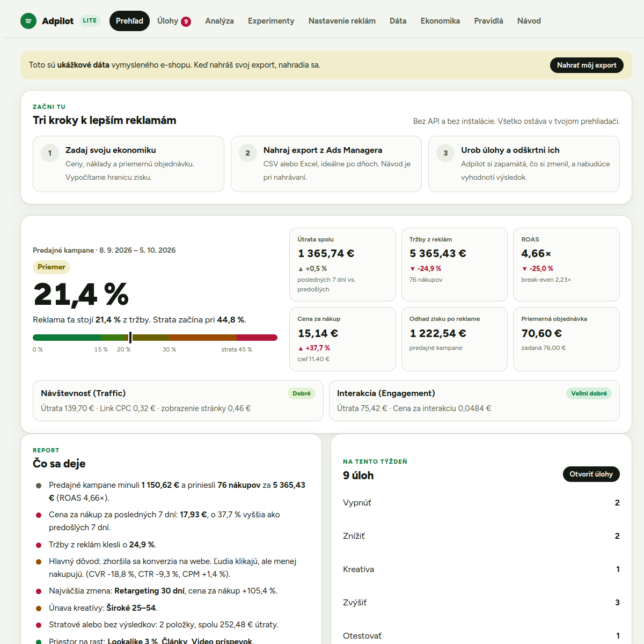The image size is (644, 644).
Task: Click step number 3 circle
Action: [x=445, y=153]
